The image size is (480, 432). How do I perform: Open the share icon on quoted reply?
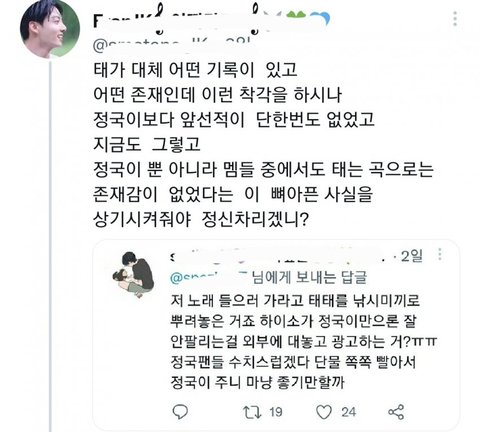(396, 412)
